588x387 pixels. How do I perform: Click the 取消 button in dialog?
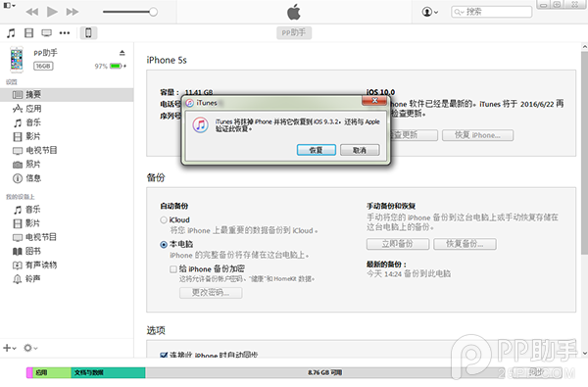point(360,150)
